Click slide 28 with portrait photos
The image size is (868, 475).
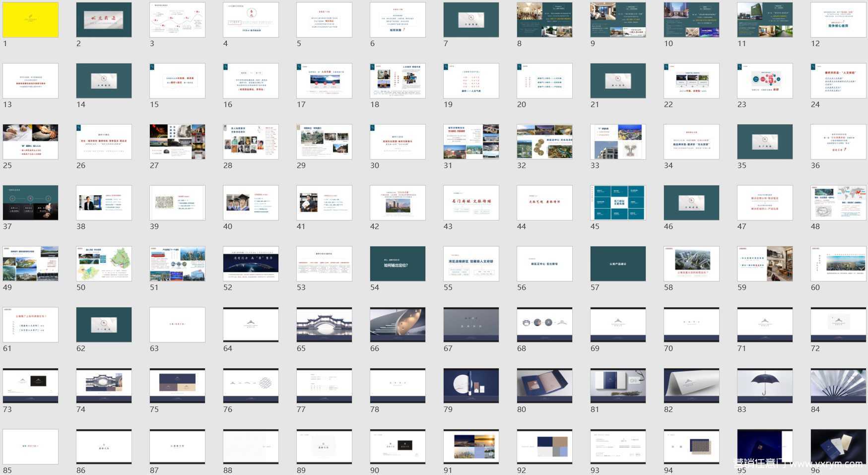pyautogui.click(x=251, y=142)
